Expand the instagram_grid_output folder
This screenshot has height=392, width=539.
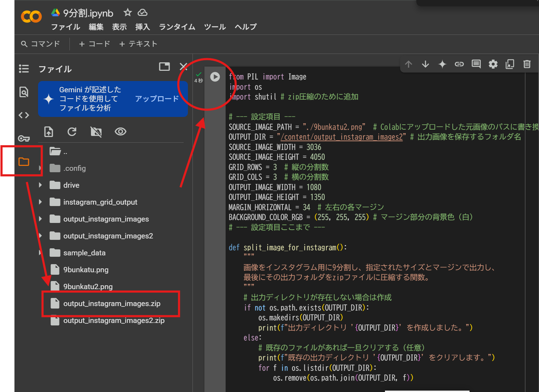[41, 202]
